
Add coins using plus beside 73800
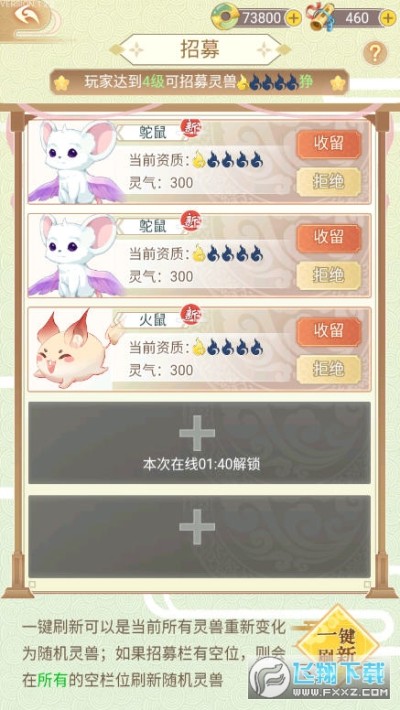[x=294, y=18]
